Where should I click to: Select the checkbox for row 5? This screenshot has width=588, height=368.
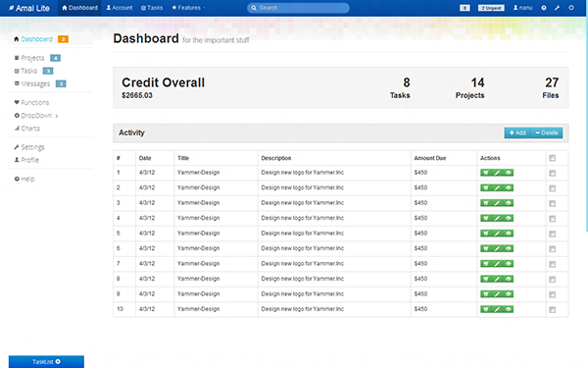coord(552,234)
